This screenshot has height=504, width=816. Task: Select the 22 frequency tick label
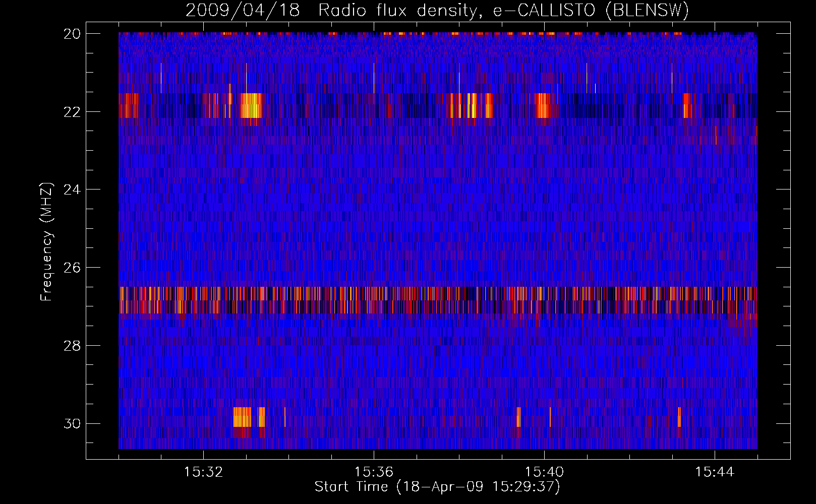point(72,112)
